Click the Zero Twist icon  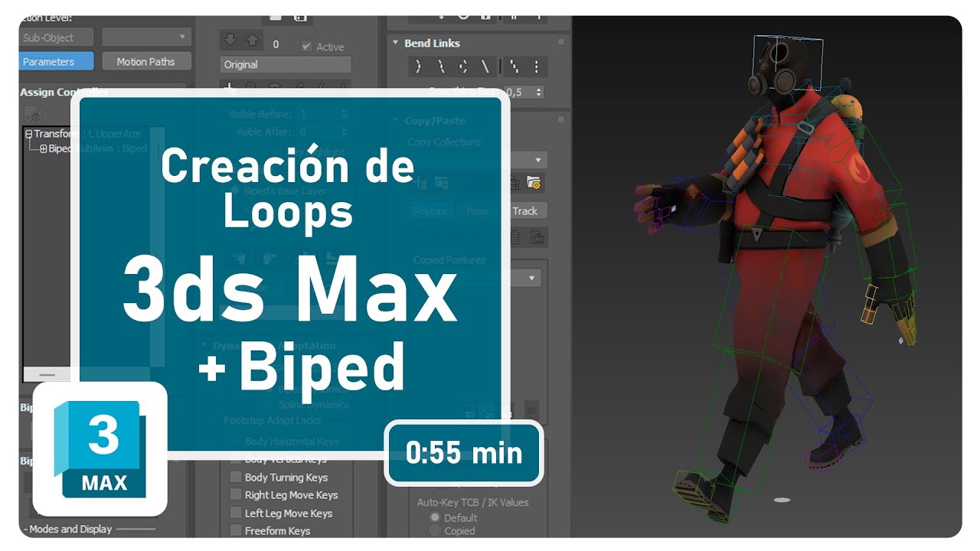point(514,66)
